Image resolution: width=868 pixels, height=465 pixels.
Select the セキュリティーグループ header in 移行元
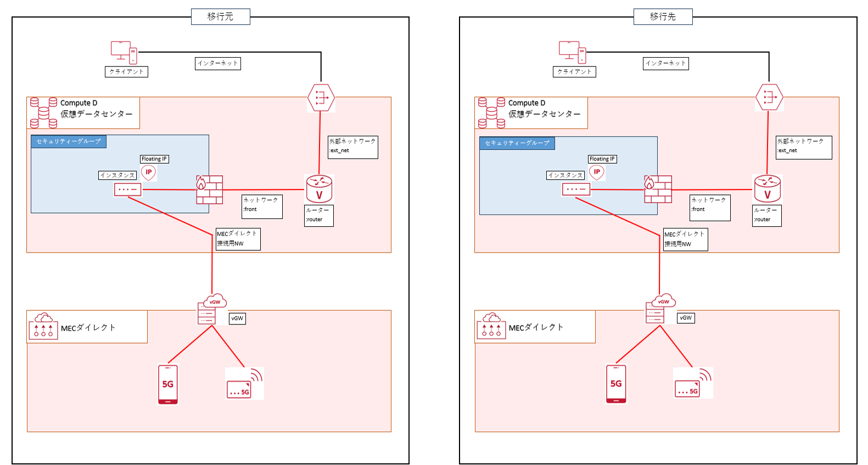69,142
